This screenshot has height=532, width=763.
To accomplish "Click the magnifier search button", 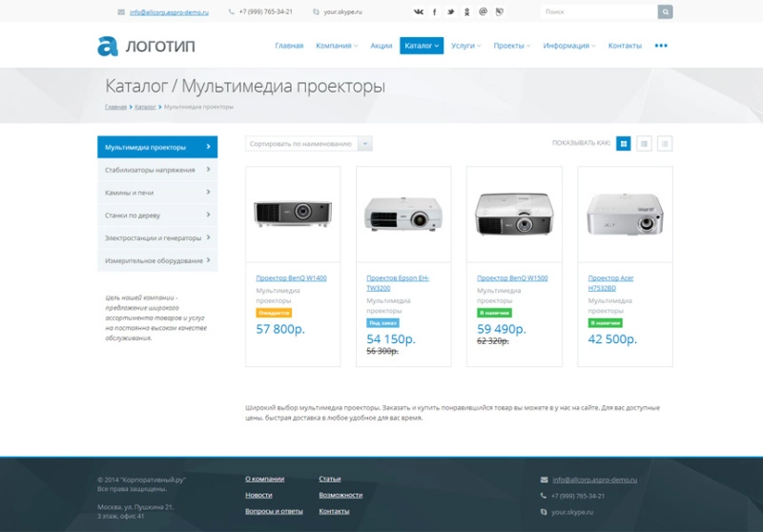I will pos(665,11).
